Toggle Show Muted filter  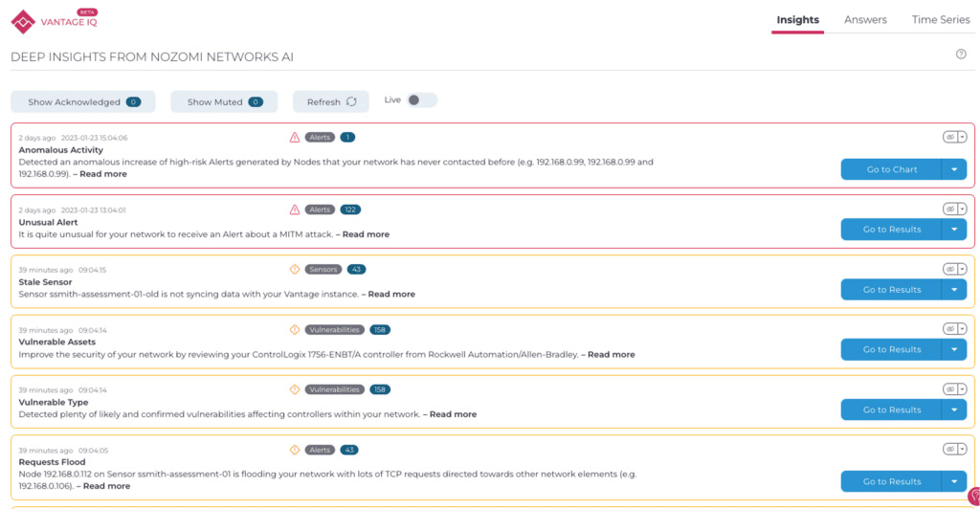click(224, 101)
